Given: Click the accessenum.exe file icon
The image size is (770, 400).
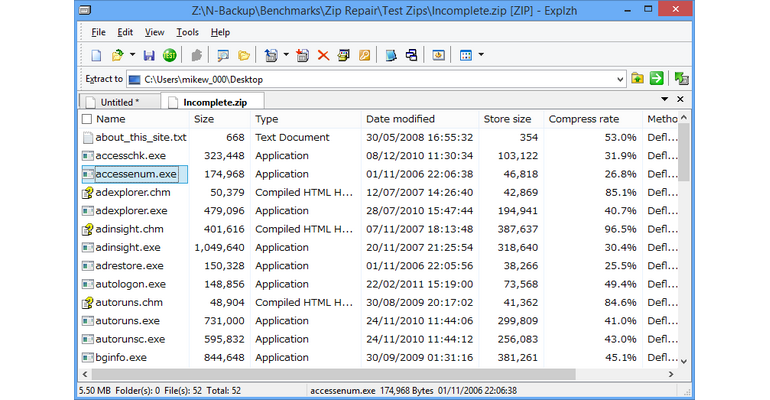Looking at the screenshot, I should tap(87, 174).
